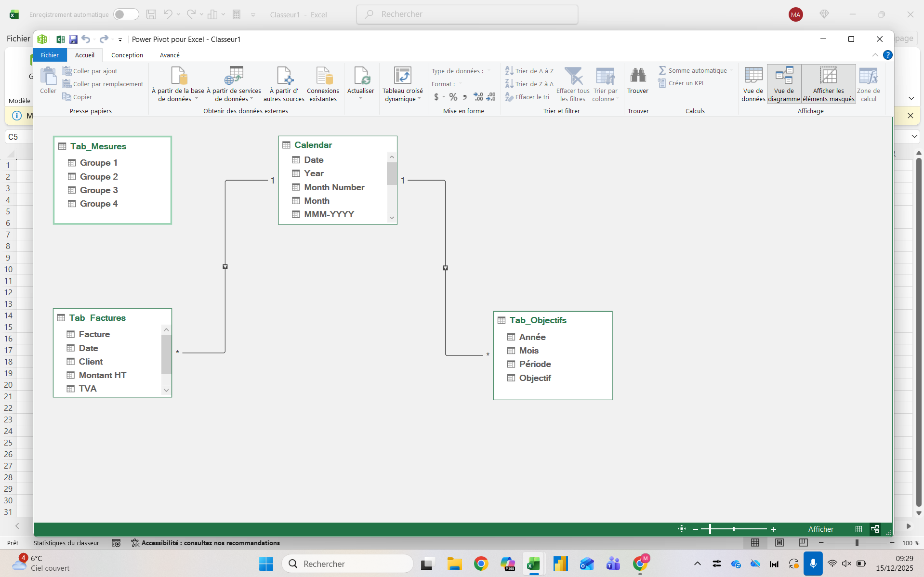The image size is (924, 577).
Task: Click the decrease decimal icon
Action: pos(491,97)
